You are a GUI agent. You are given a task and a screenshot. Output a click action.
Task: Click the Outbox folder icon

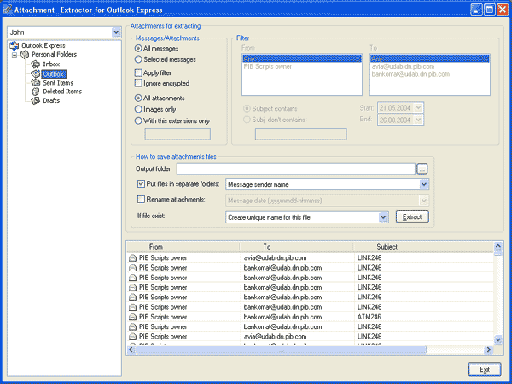click(x=35, y=74)
